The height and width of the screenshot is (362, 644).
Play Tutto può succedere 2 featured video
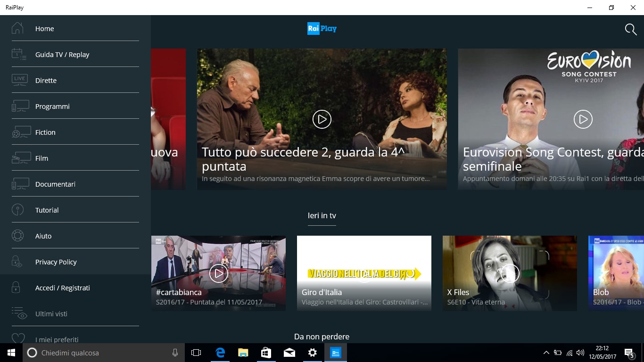coord(322,119)
